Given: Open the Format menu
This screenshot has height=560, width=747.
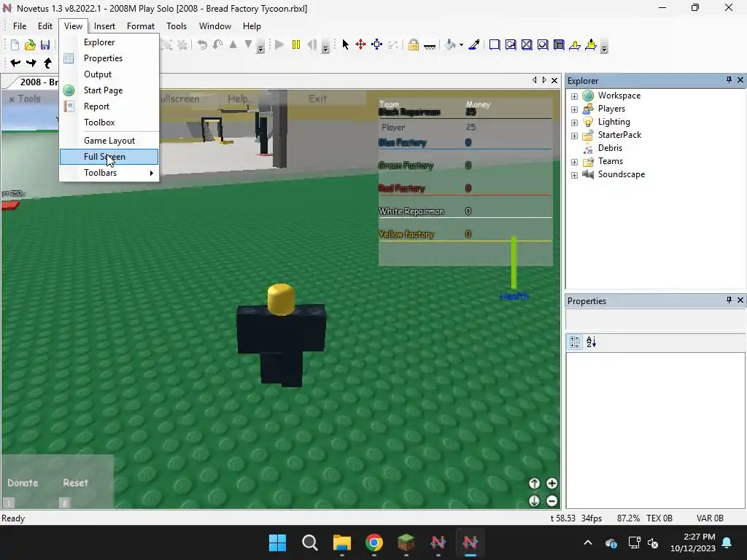Looking at the screenshot, I should click(141, 26).
